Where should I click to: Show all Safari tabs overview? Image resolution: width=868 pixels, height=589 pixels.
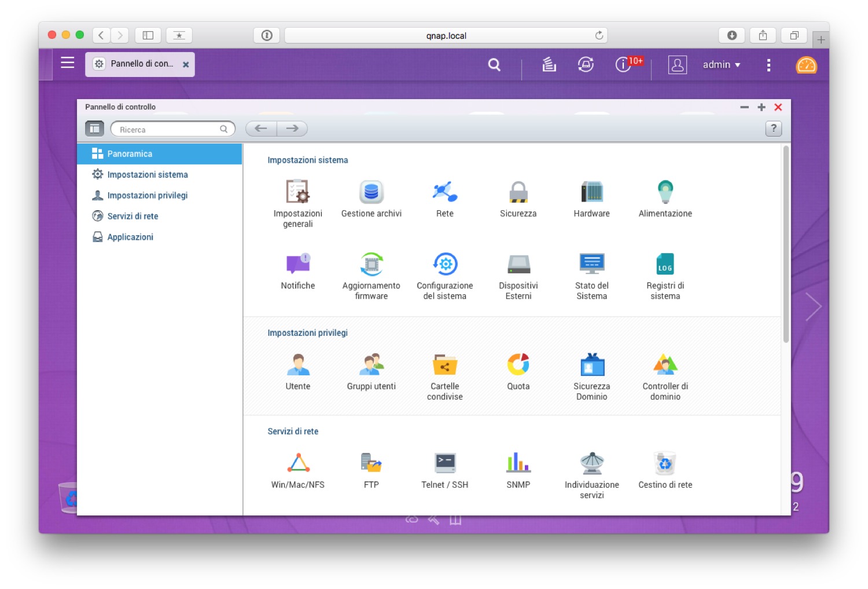pyautogui.click(x=794, y=35)
